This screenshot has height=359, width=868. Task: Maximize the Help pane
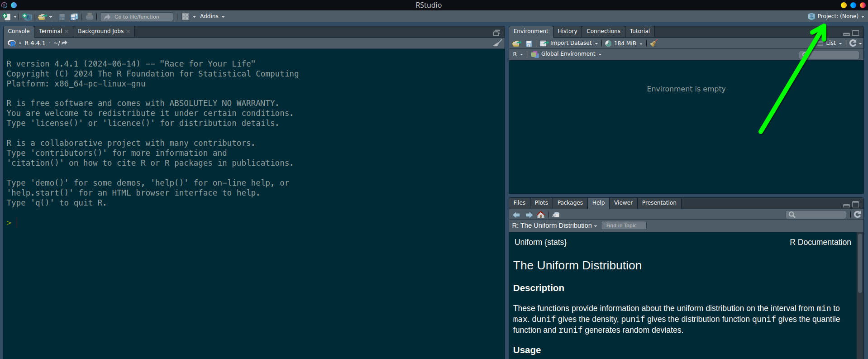[855, 205]
